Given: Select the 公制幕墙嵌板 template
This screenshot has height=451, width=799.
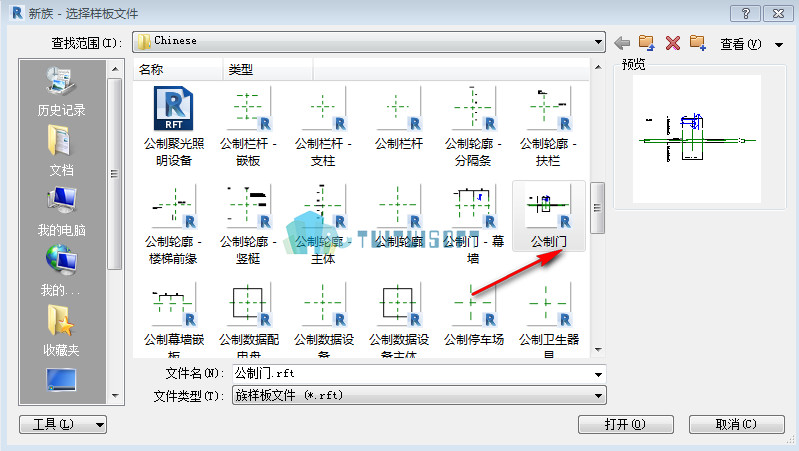Looking at the screenshot, I should coord(173,320).
